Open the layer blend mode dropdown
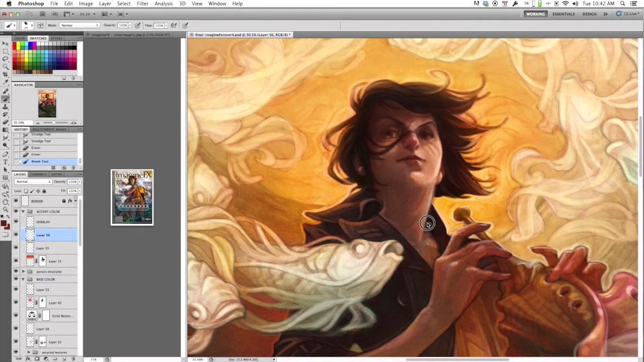This screenshot has width=644, height=362. pos(33,182)
